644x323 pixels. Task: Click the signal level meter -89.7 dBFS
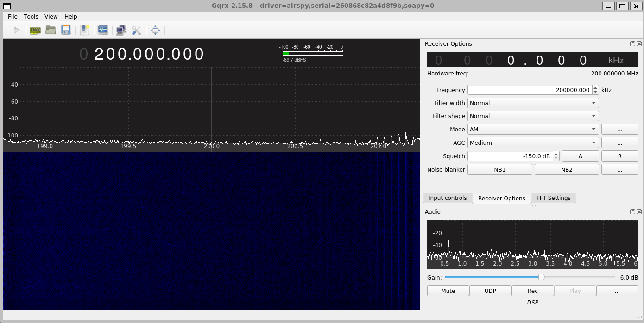pyautogui.click(x=312, y=54)
